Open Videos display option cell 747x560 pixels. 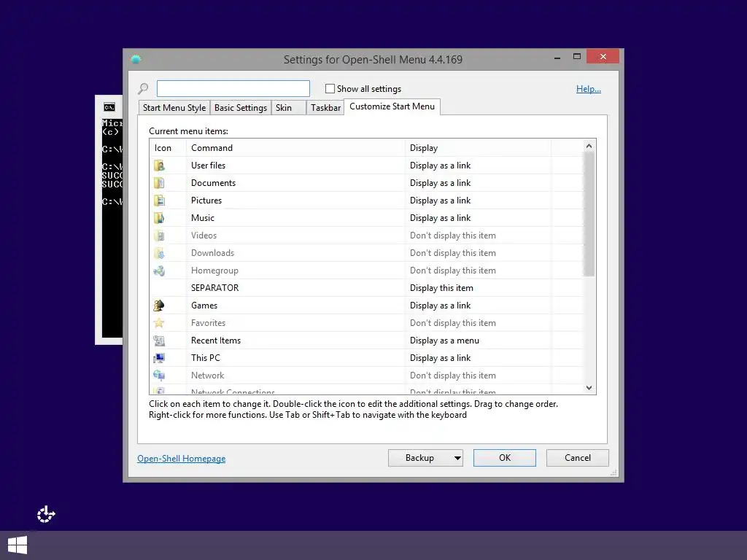click(479, 236)
